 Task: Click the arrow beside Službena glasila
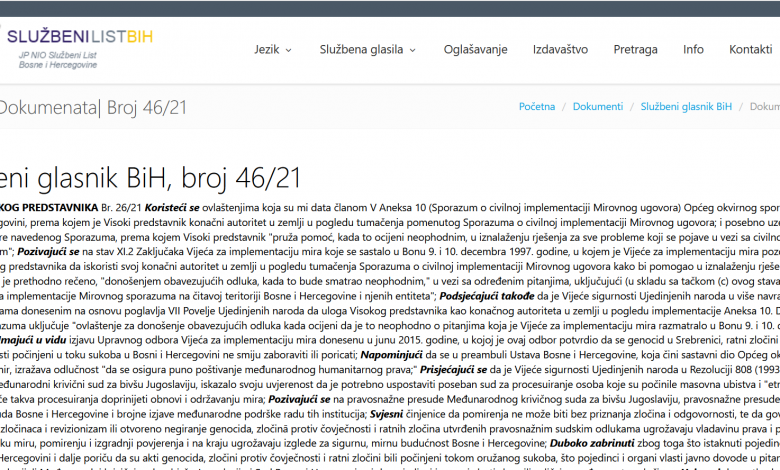click(x=412, y=50)
